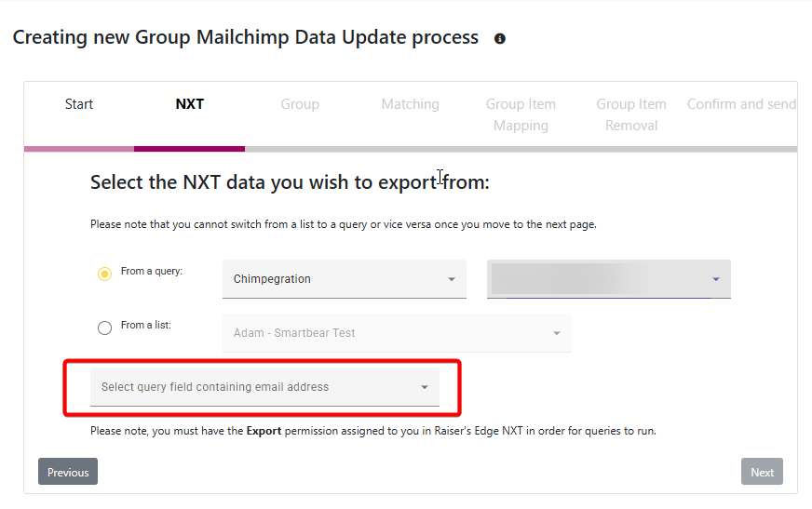Viewport: 812px width, 509px height.
Task: Expand the blurred query name dropdown
Action: [608, 279]
